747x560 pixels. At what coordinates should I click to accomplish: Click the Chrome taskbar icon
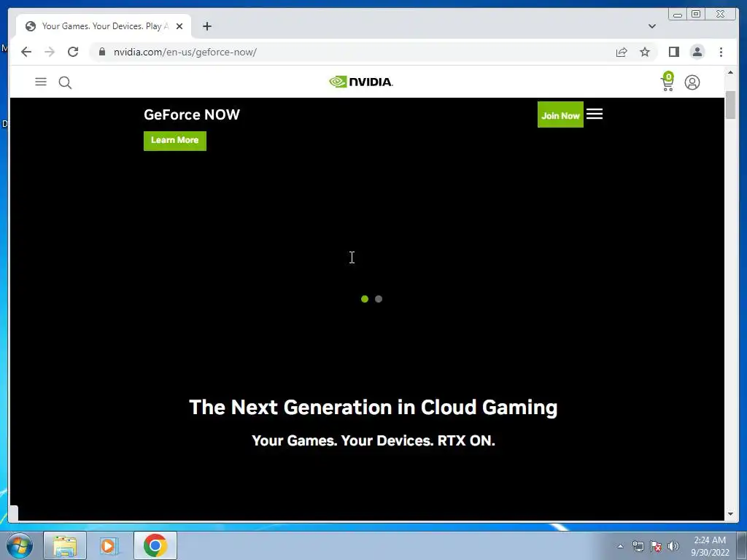tap(155, 545)
